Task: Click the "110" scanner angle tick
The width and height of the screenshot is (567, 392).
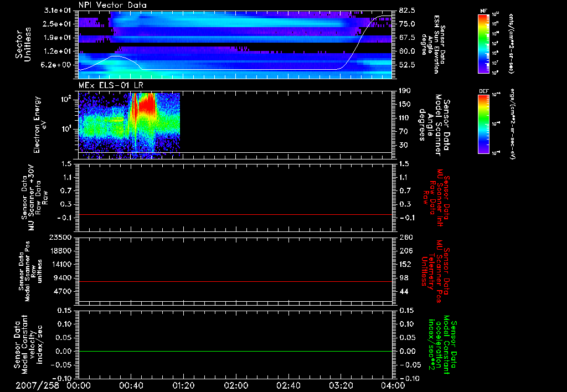Action: point(405,118)
